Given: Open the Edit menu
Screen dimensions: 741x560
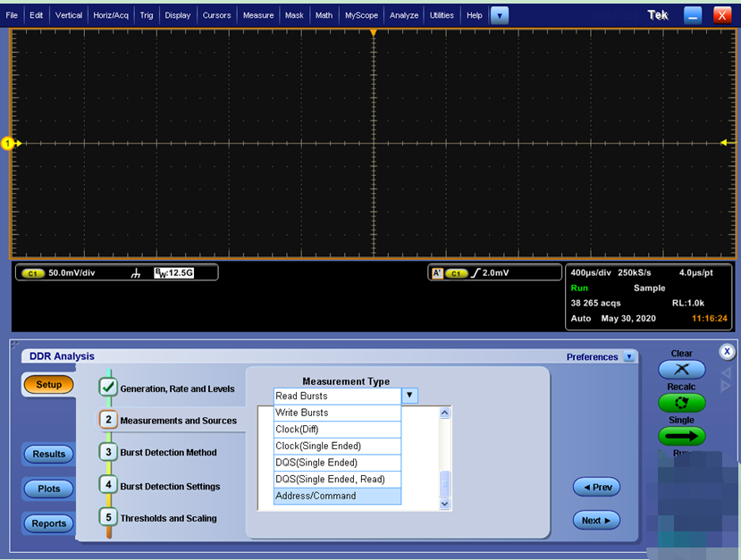Looking at the screenshot, I should 36,15.
